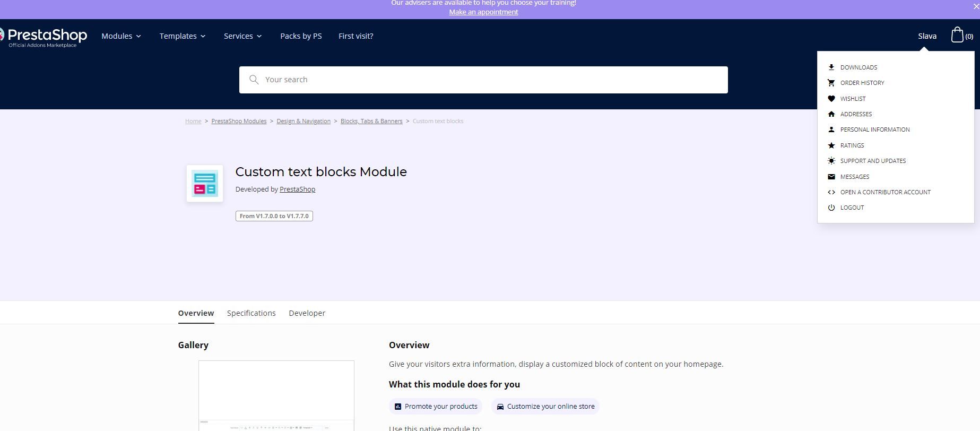Click the star icon next to Ratings
The height and width of the screenshot is (431, 980).
831,145
